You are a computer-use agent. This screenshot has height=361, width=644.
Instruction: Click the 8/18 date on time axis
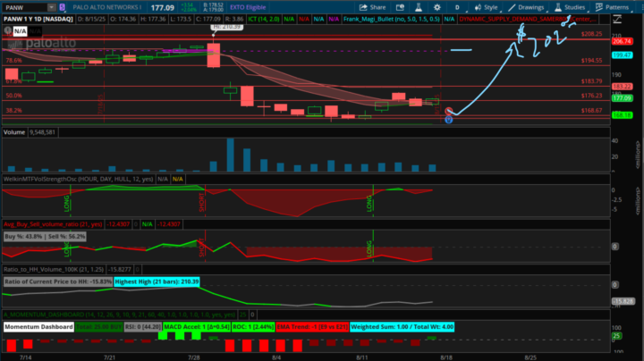(x=446, y=357)
